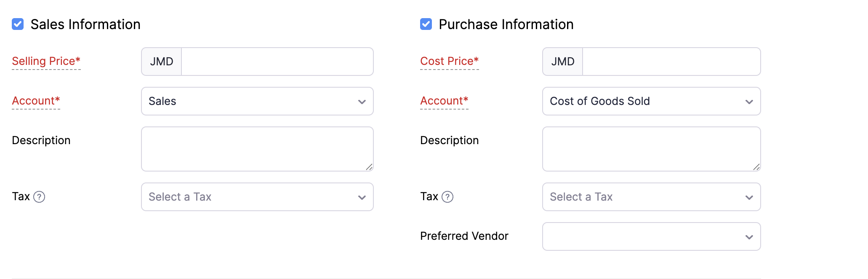Focus the Purchase Description text area
The image size is (868, 279).
[x=651, y=149]
